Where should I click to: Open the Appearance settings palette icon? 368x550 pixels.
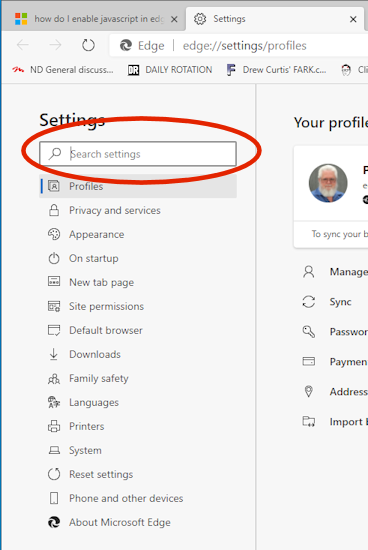click(x=54, y=234)
